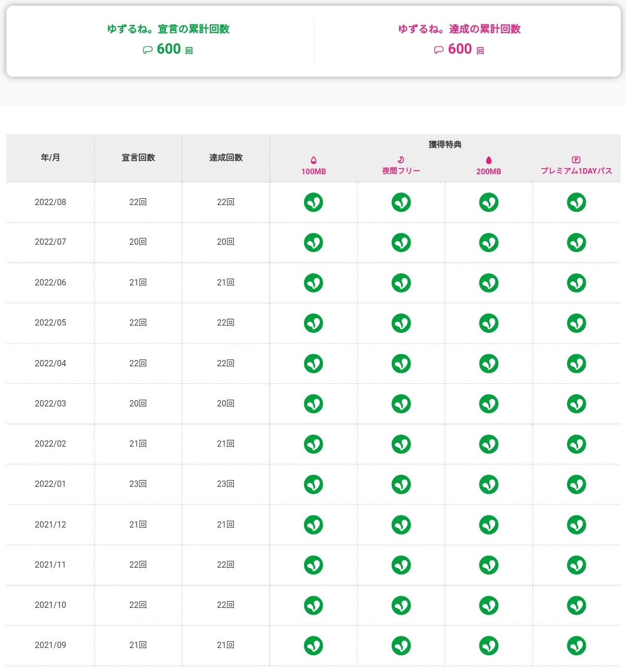
Task: Click the プレミアム1DAYパス ticket icon
Action: click(x=576, y=160)
